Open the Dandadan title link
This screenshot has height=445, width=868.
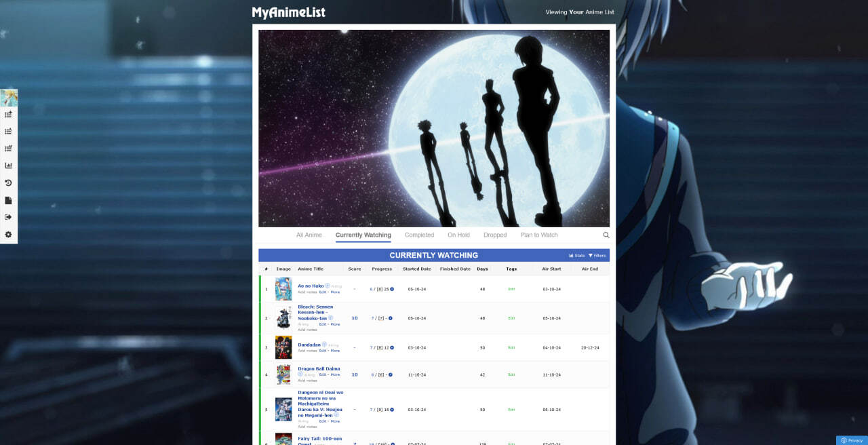[309, 345]
